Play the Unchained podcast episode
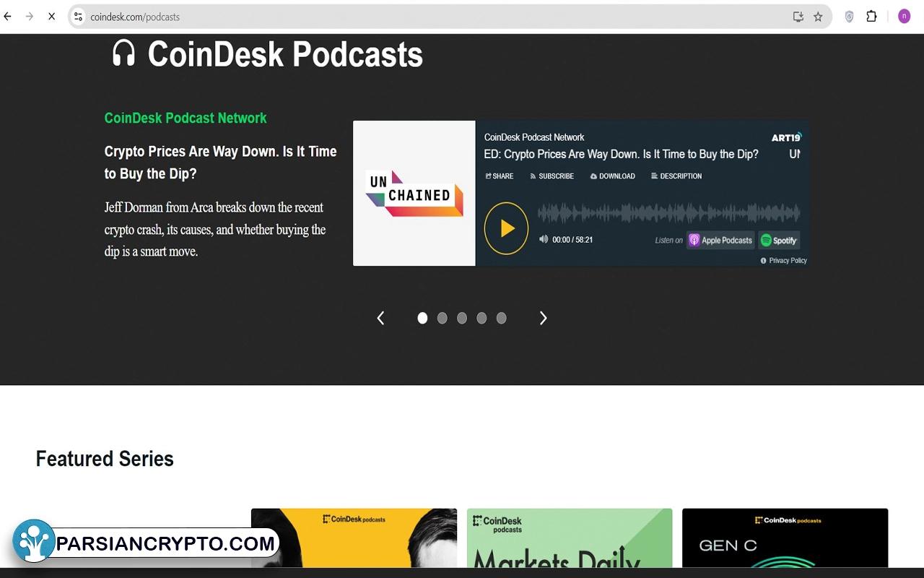Screen dimensions: 924x578 [506, 228]
